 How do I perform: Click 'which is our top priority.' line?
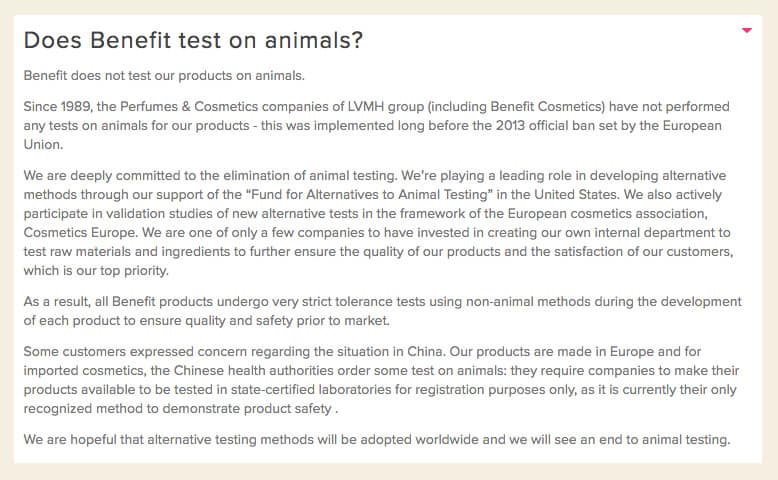click(x=96, y=271)
